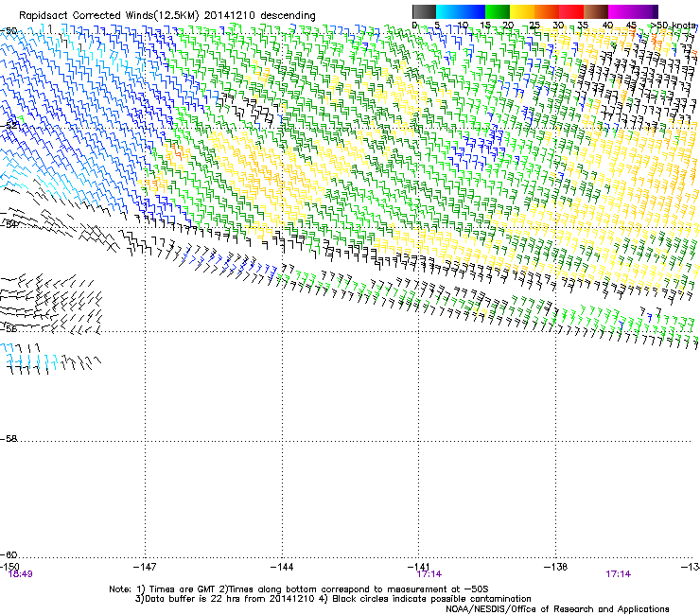Click the dark purple 45-50 knots legend swatch
This screenshot has width=700, height=615.
[x=645, y=11]
